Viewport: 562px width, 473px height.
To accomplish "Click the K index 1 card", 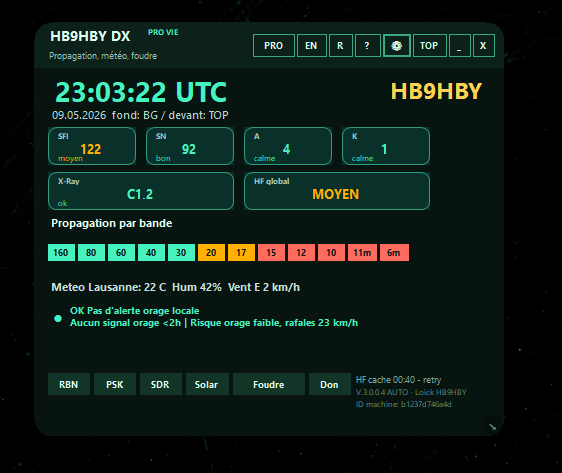I will click(x=386, y=146).
